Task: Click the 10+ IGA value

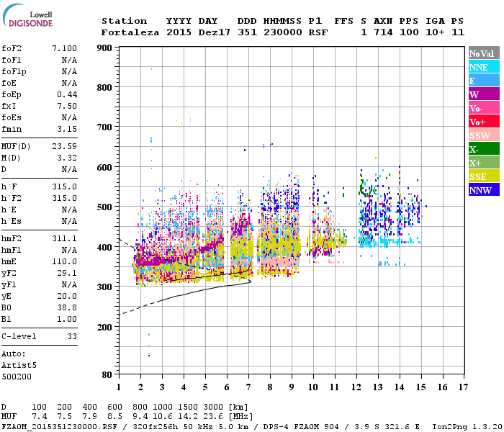Action: pos(435,32)
